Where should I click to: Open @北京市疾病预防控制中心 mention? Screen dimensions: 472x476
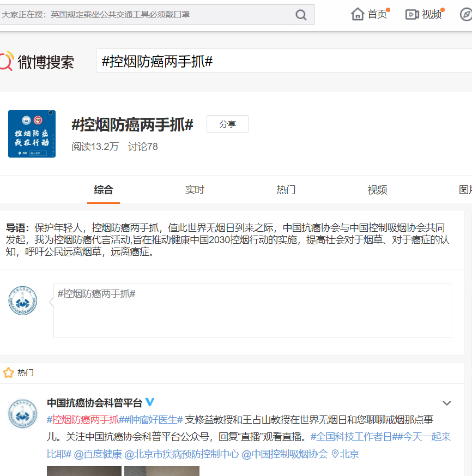click(x=181, y=454)
